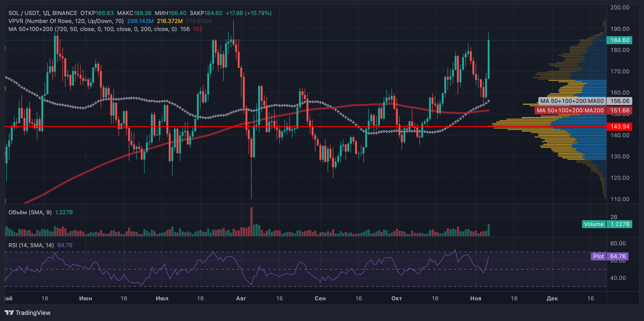Click the low value МИН166.40
Image resolution: width=644 pixels, height=321 pixels.
pyautogui.click(x=170, y=13)
